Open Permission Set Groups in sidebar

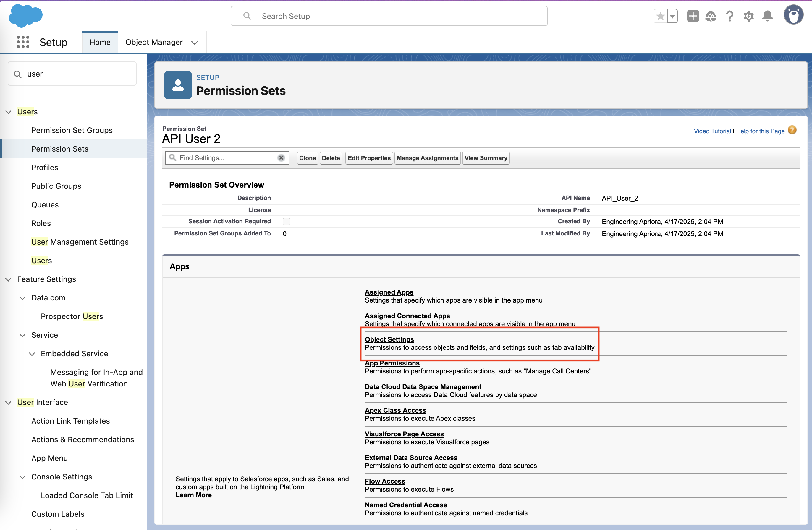[x=72, y=130]
